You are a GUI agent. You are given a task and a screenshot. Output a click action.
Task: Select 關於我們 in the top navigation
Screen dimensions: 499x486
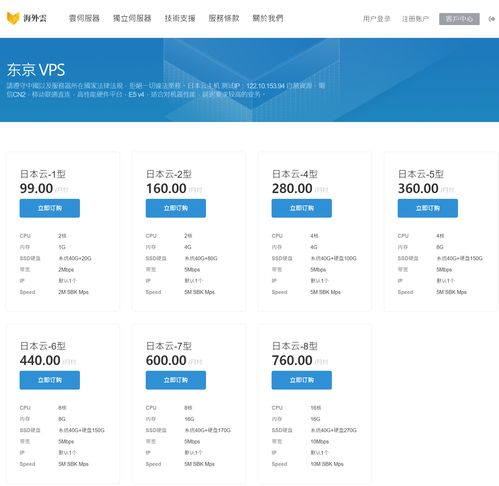[x=268, y=18]
